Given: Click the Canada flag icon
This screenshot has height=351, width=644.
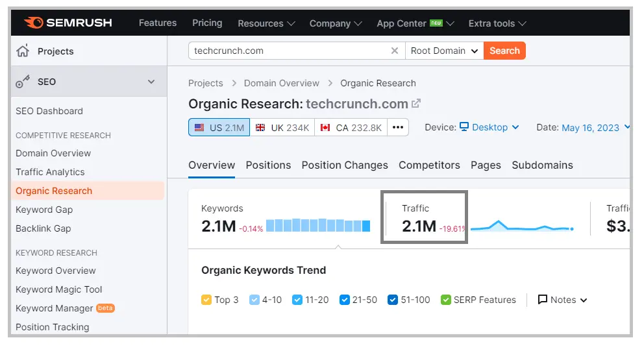Looking at the screenshot, I should tap(325, 128).
